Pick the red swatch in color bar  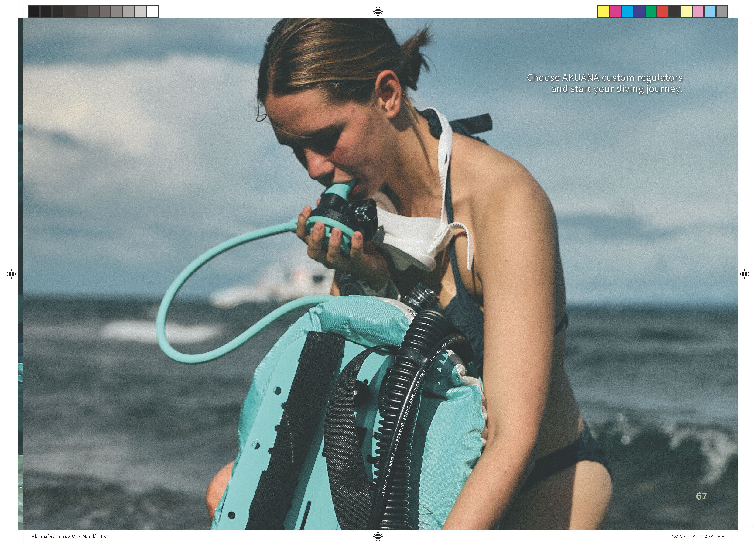(x=663, y=11)
